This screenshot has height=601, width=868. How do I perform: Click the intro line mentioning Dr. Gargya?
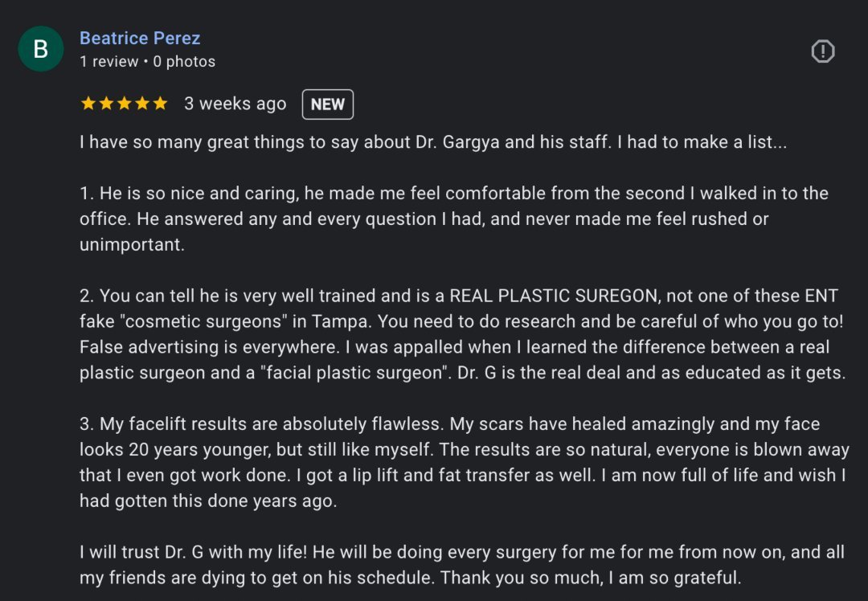433,142
